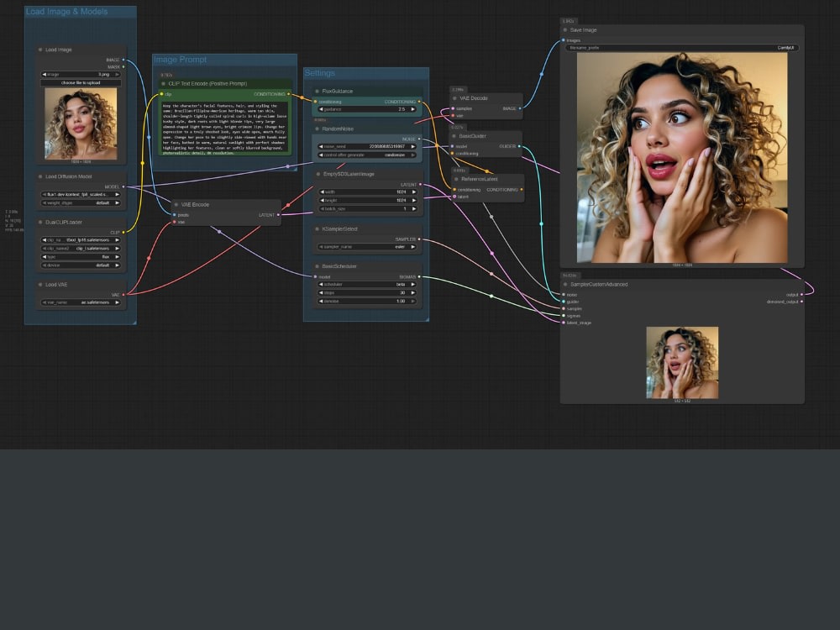The height and width of the screenshot is (630, 840).
Task: Select the Image Prompt group title
Action: pyautogui.click(x=181, y=60)
